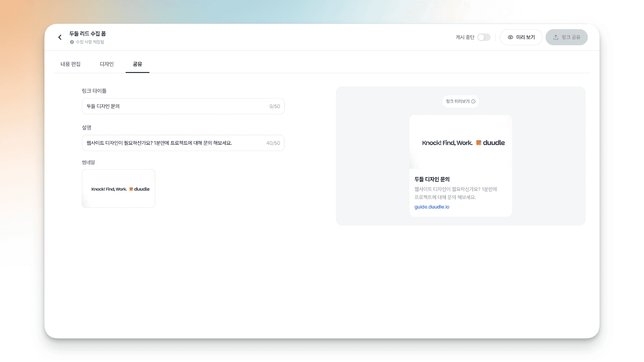This screenshot has width=644, height=362.
Task: Click the 링크 타이틀 label
Action: 94,91
